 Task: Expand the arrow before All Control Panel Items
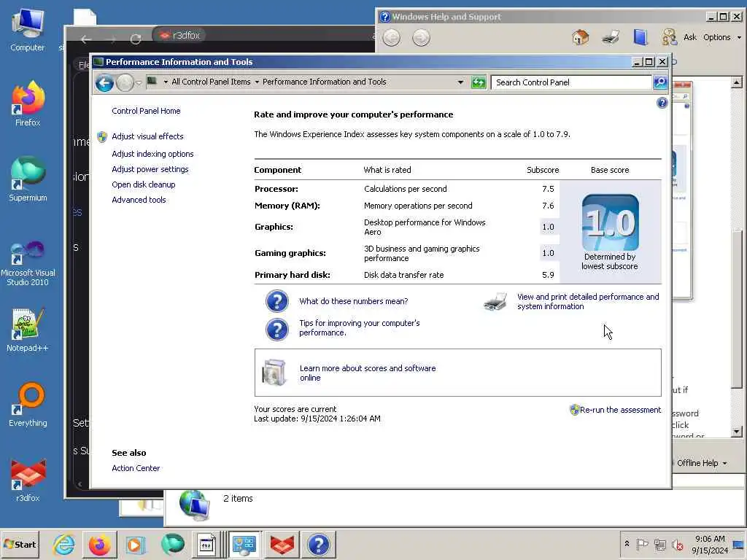166,82
